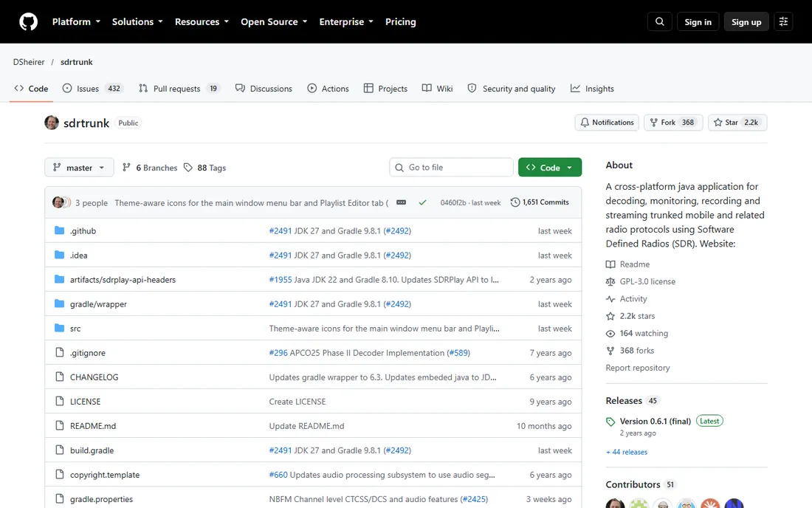Viewport: 812px width, 508px height.
Task: Click the commit status checkmark icon
Action: [422, 202]
